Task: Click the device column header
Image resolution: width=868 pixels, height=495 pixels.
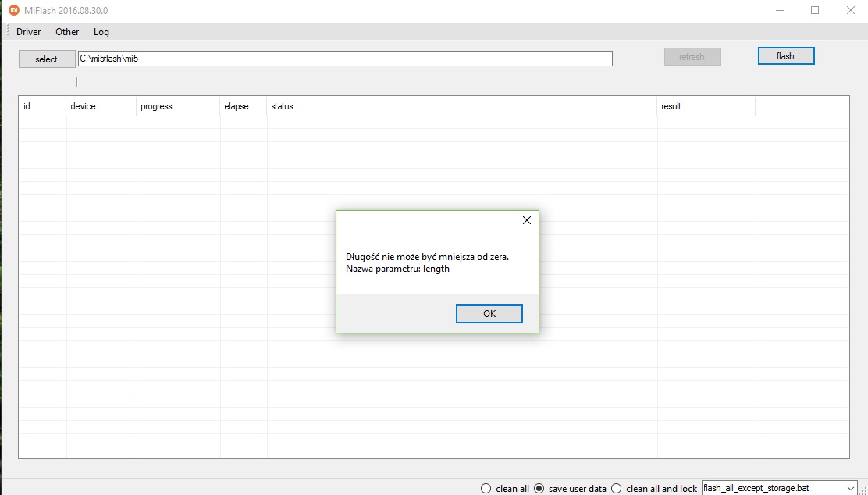Action: (x=83, y=106)
